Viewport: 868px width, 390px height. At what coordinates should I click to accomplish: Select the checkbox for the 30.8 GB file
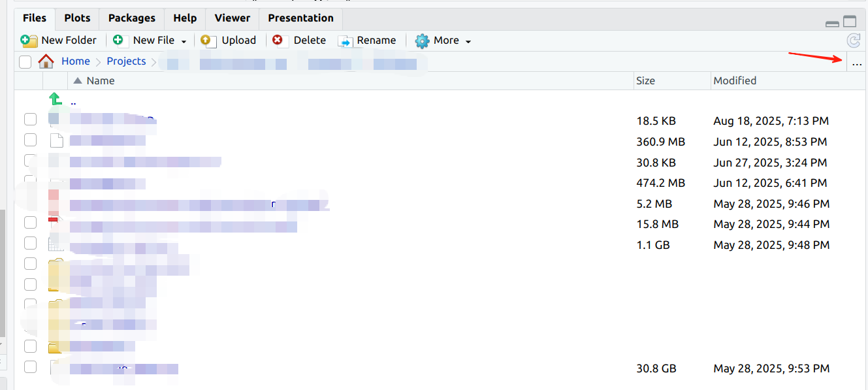click(x=30, y=366)
